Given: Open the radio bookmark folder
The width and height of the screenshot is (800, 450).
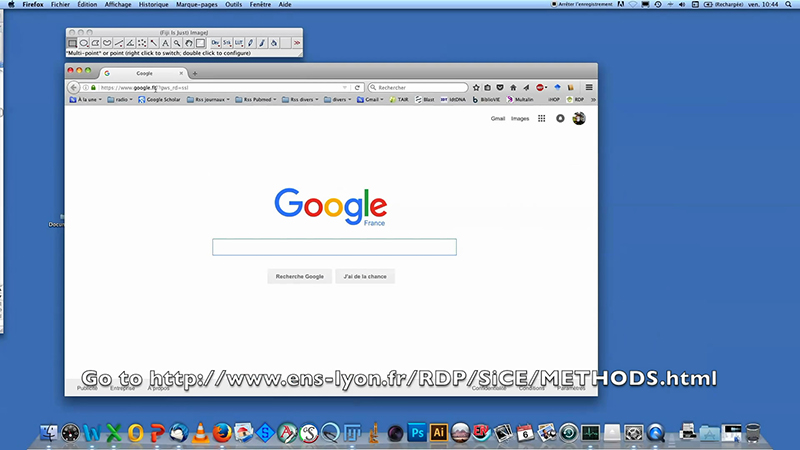Looking at the screenshot, I should coord(120,99).
